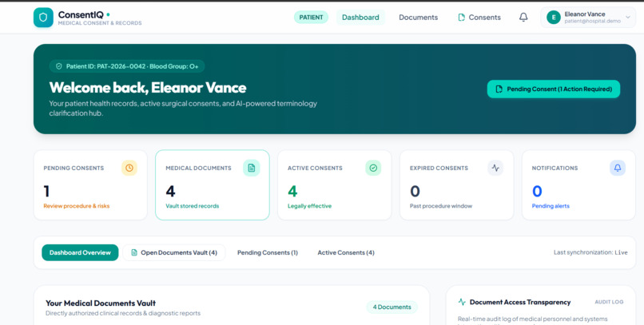The image size is (644, 325).
Task: Click the bell icon on Notifications card
Action: coord(618,168)
